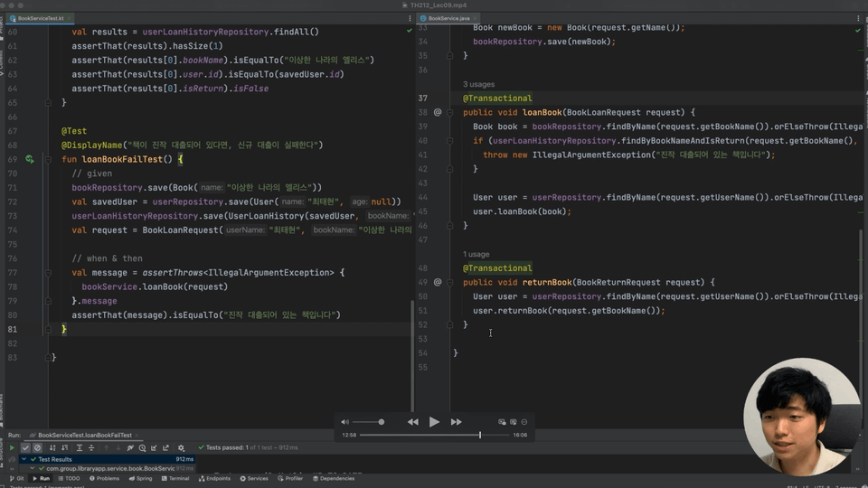Adjust the video volume slider knob
This screenshot has height=488, width=868.
[x=381, y=422]
